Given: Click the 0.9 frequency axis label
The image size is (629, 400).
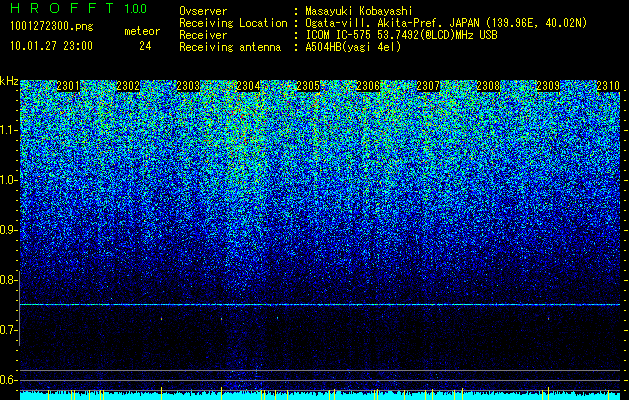Looking at the screenshot, I should point(9,230).
